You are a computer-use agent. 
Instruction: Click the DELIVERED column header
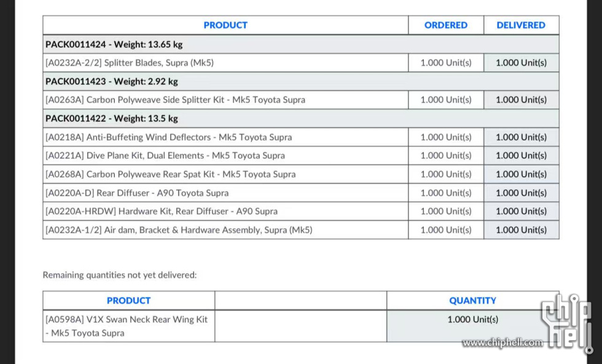(x=521, y=25)
